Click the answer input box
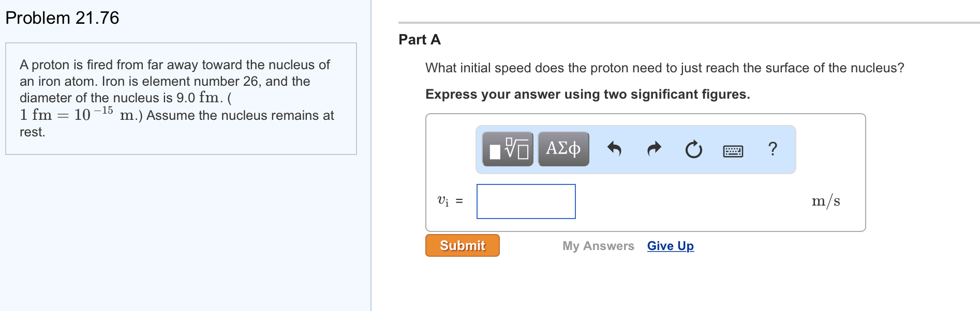This screenshot has width=980, height=311. [526, 201]
